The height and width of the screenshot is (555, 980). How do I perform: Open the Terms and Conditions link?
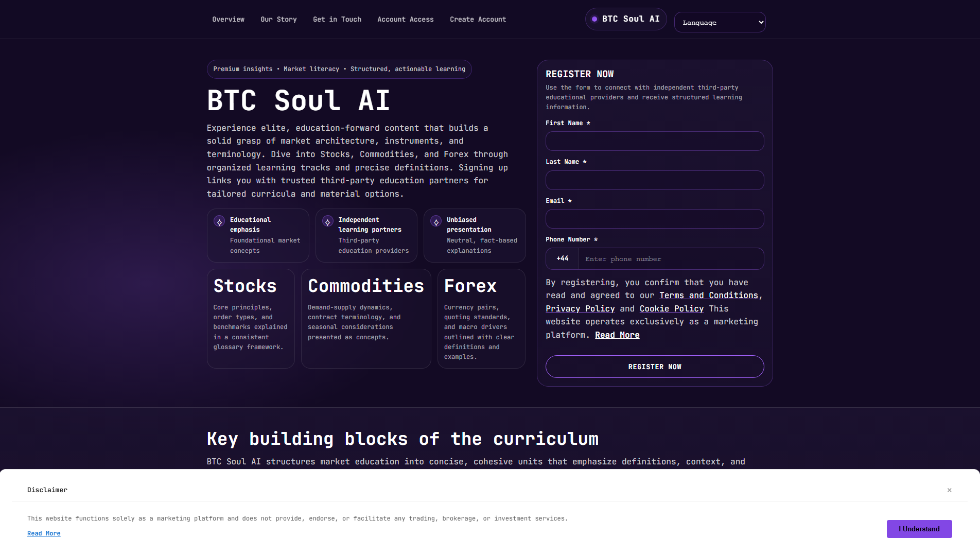tap(709, 296)
